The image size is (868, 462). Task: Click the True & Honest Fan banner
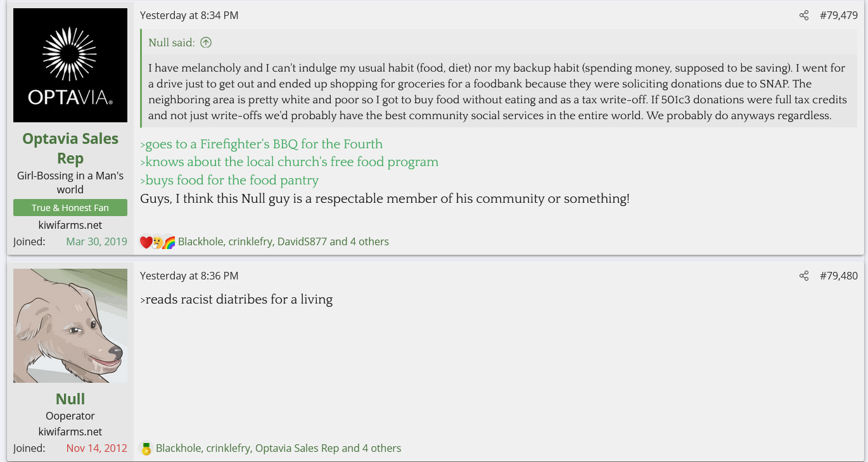[x=70, y=208]
